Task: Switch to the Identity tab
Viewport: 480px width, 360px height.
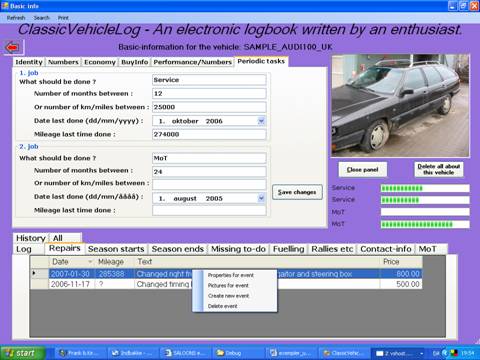Action: coord(29,62)
